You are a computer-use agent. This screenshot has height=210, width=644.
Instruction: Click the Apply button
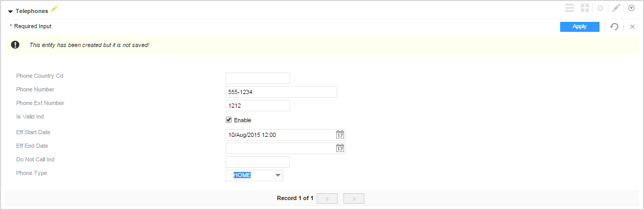coord(580,27)
